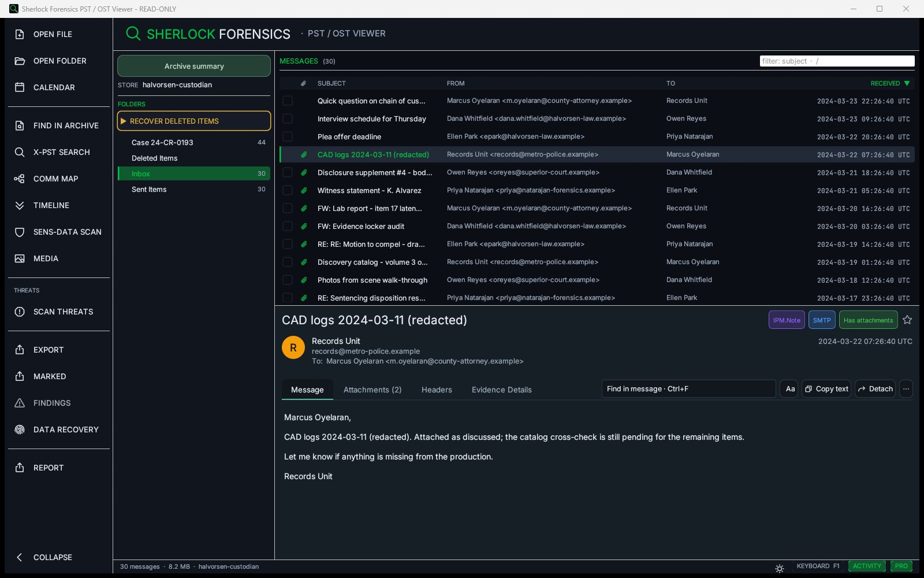The height and width of the screenshot is (578, 924).
Task: Click the Export icon
Action: click(20, 350)
